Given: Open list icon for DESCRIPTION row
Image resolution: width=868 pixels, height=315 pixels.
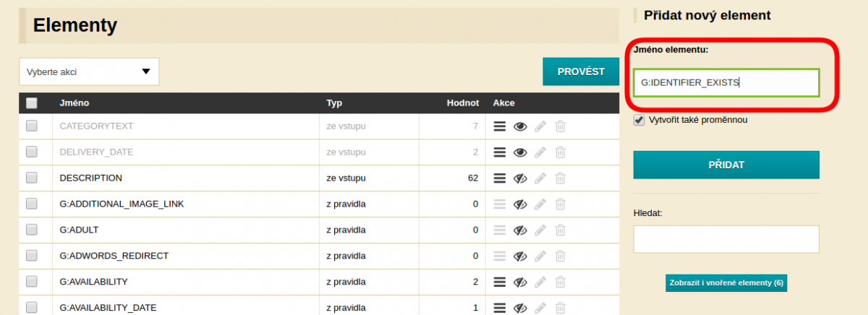Looking at the screenshot, I should (x=499, y=178).
